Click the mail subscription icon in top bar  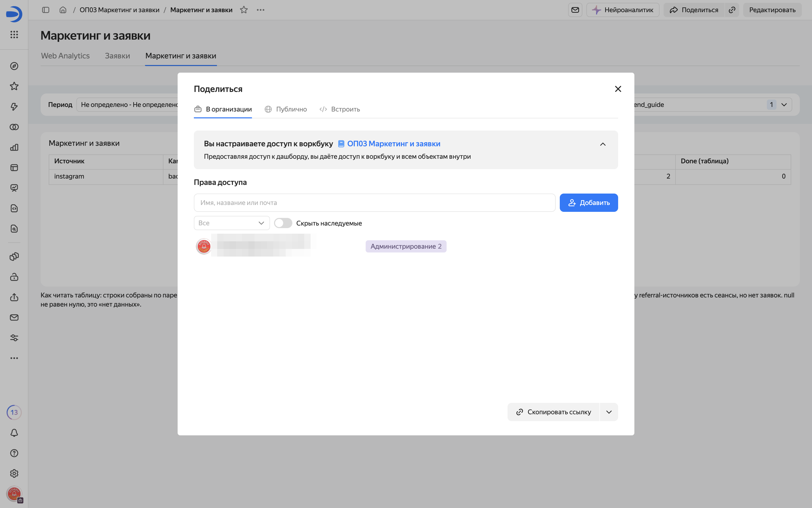575,10
